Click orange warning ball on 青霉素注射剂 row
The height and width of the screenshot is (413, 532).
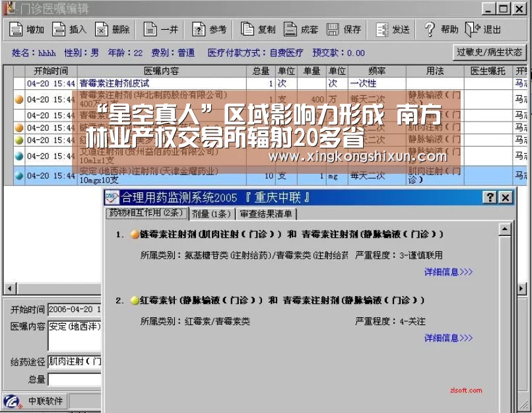point(19,99)
